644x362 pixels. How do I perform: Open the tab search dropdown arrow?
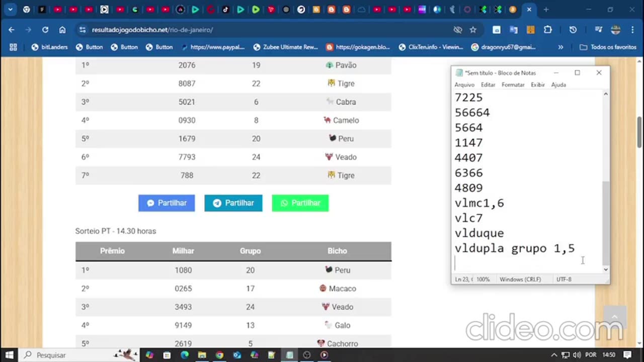10,10
